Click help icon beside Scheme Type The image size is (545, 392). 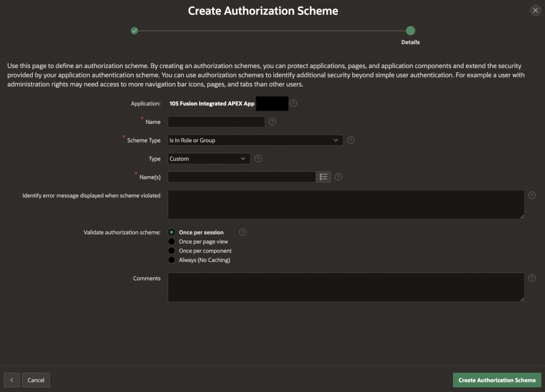[x=351, y=140]
